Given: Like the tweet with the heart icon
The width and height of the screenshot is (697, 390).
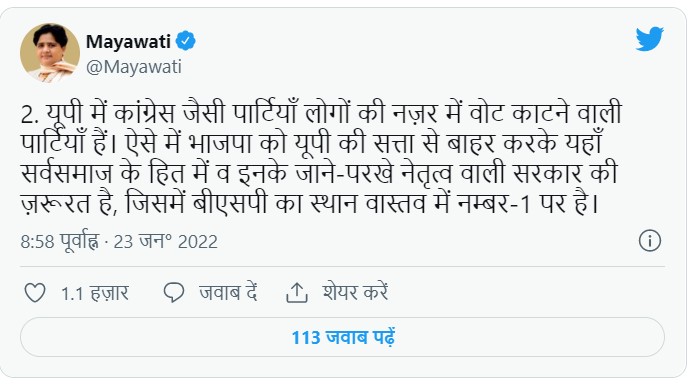Looking at the screenshot, I should (x=35, y=293).
